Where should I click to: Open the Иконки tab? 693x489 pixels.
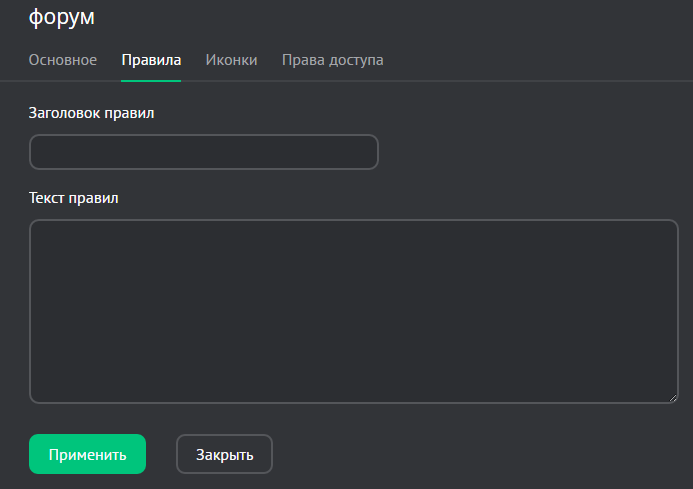231,60
